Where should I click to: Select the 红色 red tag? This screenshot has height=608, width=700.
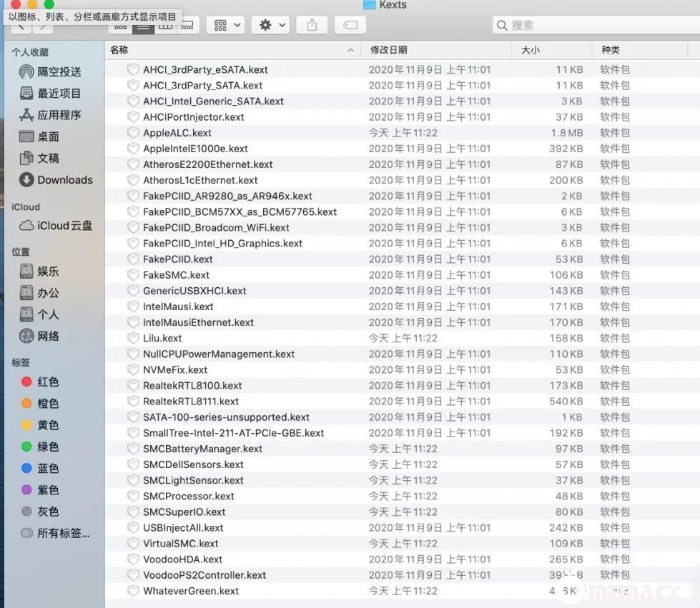click(x=48, y=382)
